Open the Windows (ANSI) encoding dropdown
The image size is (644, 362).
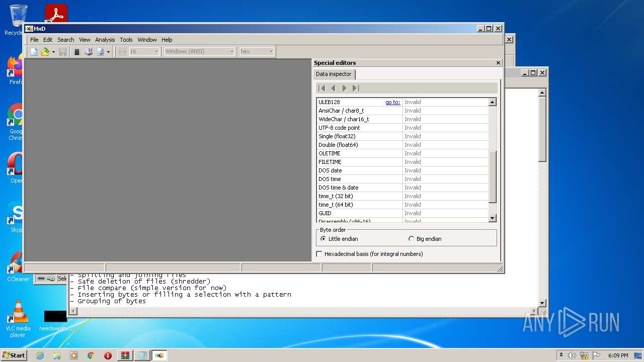pos(199,51)
